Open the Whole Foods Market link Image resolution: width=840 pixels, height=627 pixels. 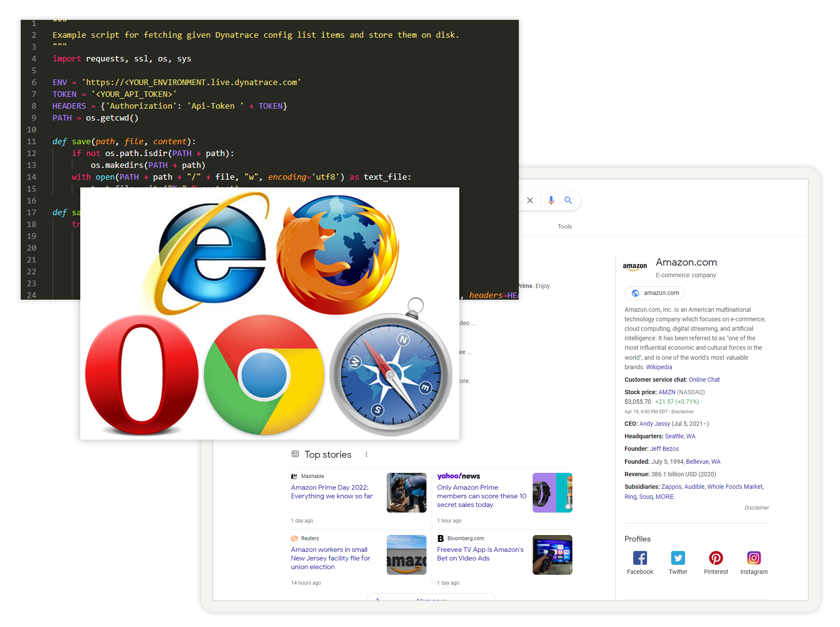pos(735,487)
